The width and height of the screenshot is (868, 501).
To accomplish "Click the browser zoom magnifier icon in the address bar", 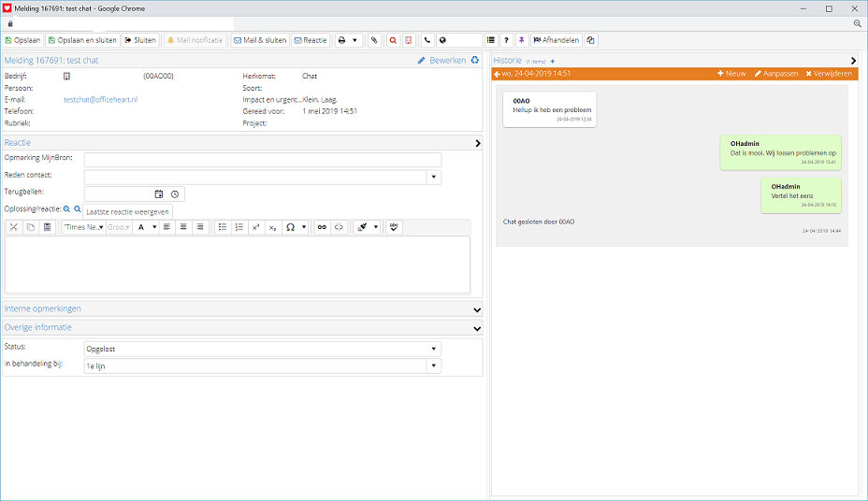I will [857, 23].
